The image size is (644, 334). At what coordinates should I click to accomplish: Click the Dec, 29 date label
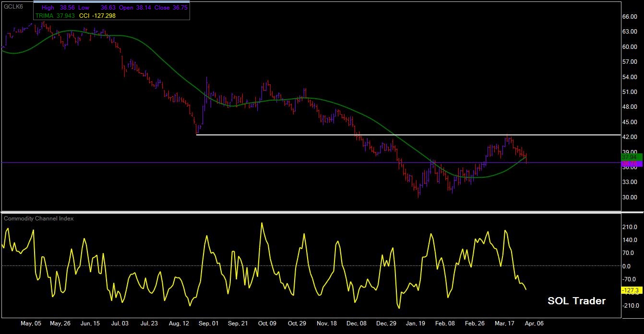(x=386, y=324)
